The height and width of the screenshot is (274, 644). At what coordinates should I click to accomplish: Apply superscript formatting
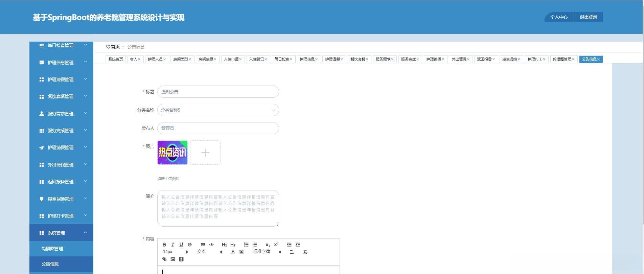point(276,245)
